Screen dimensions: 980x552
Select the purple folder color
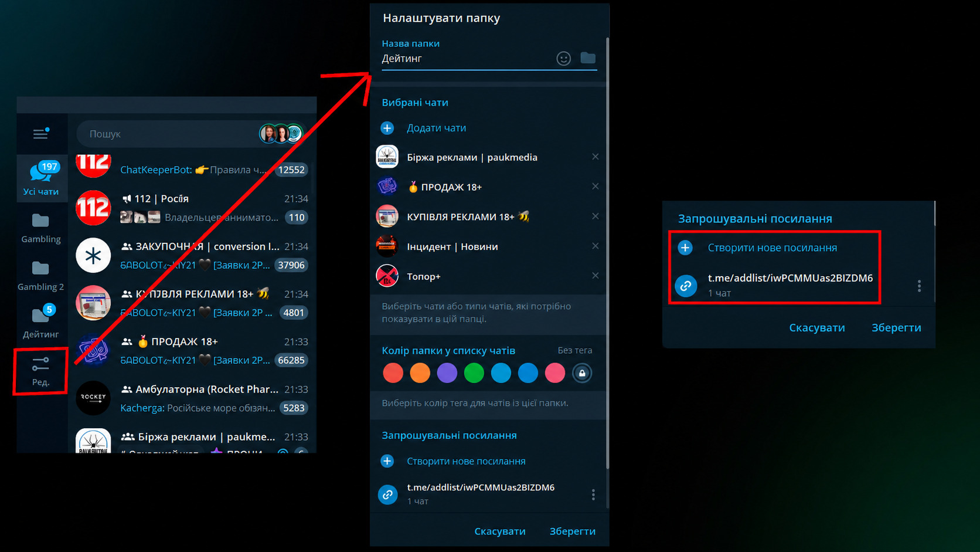tap(447, 372)
